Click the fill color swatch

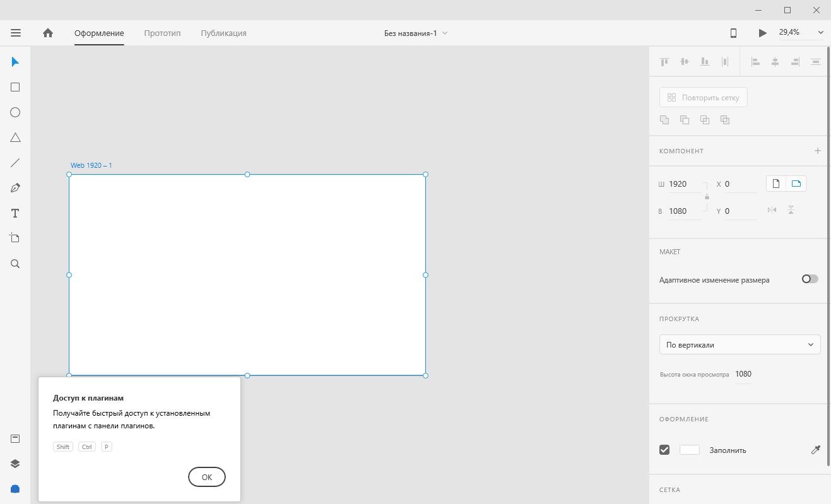pos(689,450)
